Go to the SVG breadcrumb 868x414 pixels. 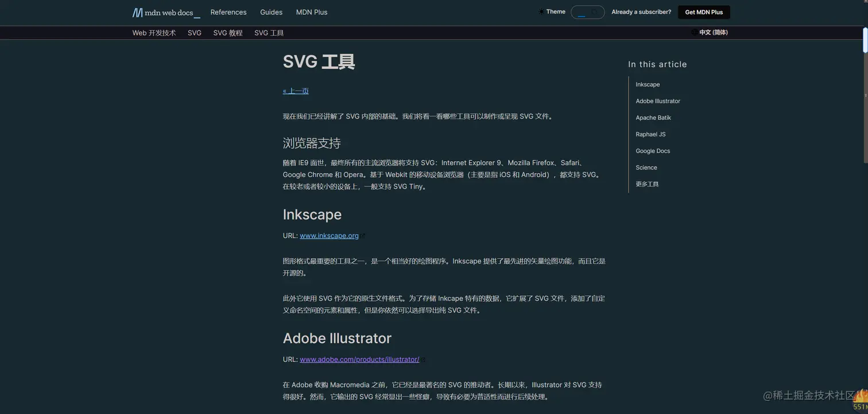pos(195,33)
